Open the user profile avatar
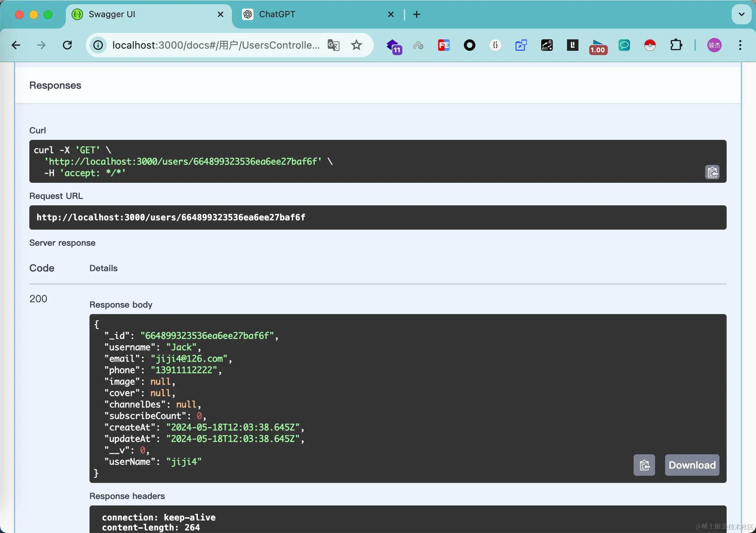The height and width of the screenshot is (533, 756). click(714, 45)
